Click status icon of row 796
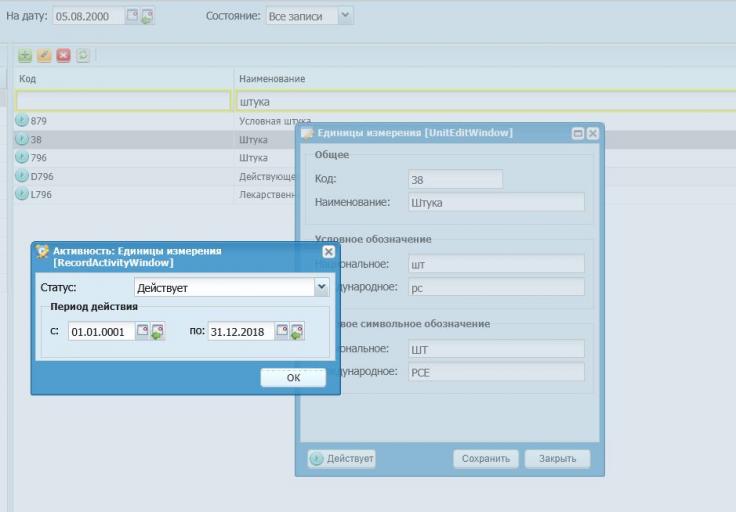 click(22, 157)
